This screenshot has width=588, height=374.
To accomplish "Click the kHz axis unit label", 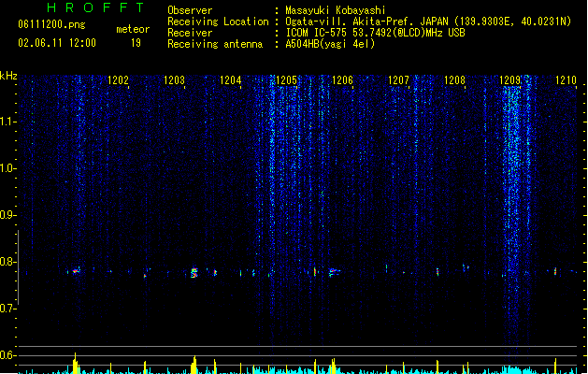I will pyautogui.click(x=8, y=76).
